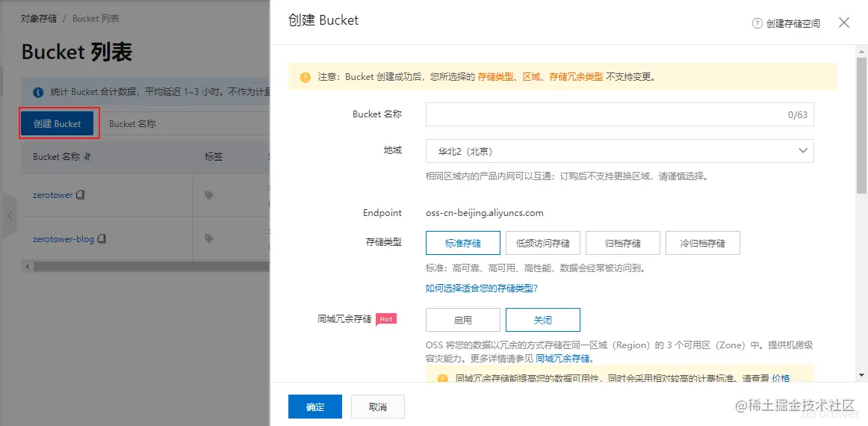Screen dimensions: 868x426
Task: Select 归档存储 storage type
Action: [623, 243]
